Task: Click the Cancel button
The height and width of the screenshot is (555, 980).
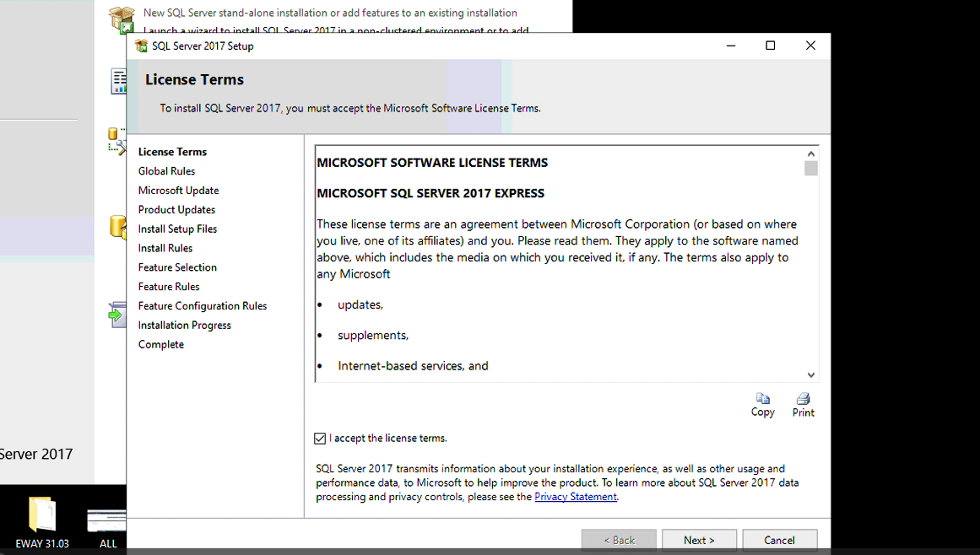Action: tap(779, 540)
